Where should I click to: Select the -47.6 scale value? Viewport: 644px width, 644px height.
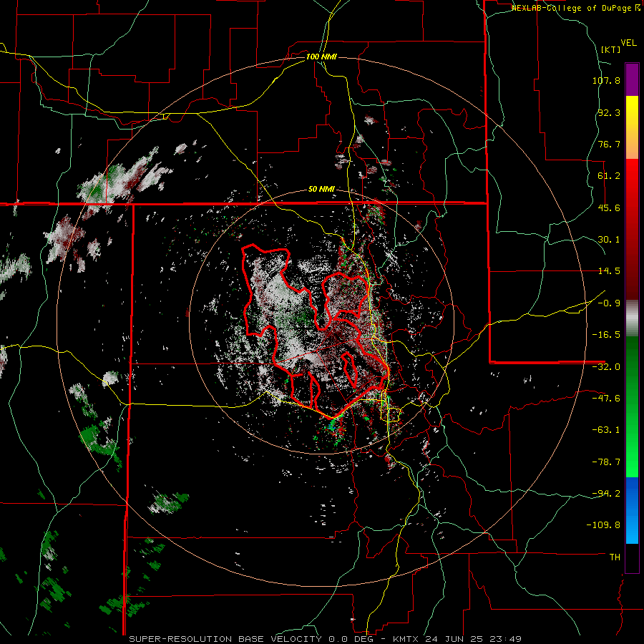606,399
